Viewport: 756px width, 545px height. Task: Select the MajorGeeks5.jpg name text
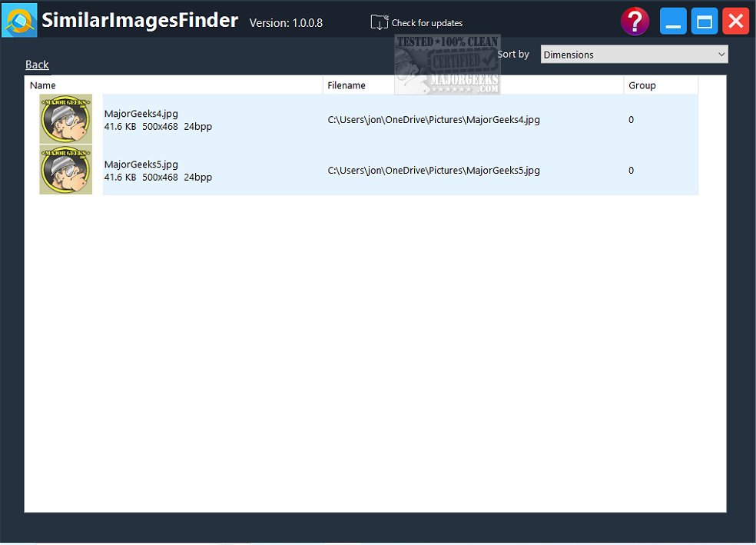pyautogui.click(x=141, y=164)
